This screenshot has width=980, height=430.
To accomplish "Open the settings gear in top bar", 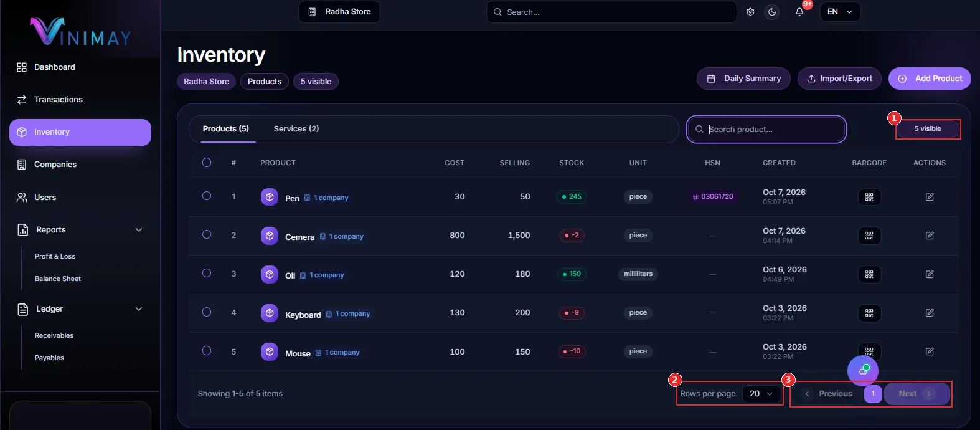I will (750, 12).
